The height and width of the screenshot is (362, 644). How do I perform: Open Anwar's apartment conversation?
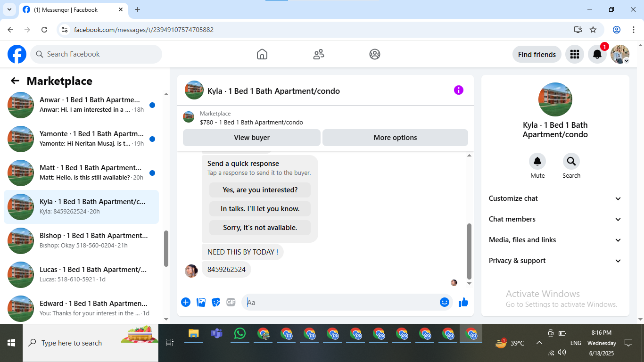[x=81, y=105]
